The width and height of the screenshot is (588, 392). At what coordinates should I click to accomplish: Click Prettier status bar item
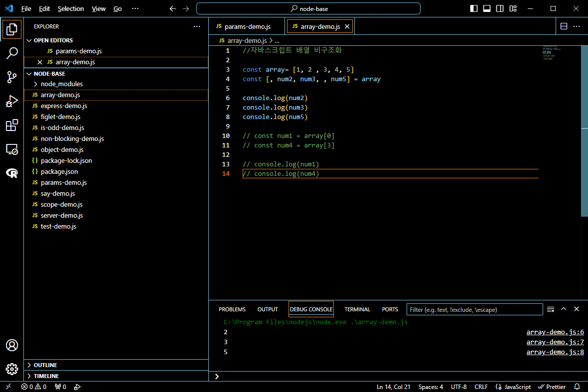552,387
